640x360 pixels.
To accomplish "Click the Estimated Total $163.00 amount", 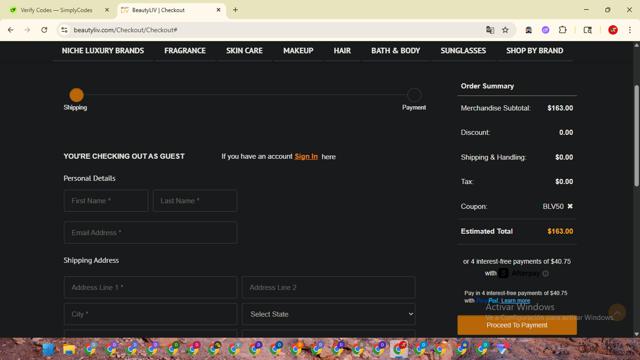I will click(x=560, y=231).
